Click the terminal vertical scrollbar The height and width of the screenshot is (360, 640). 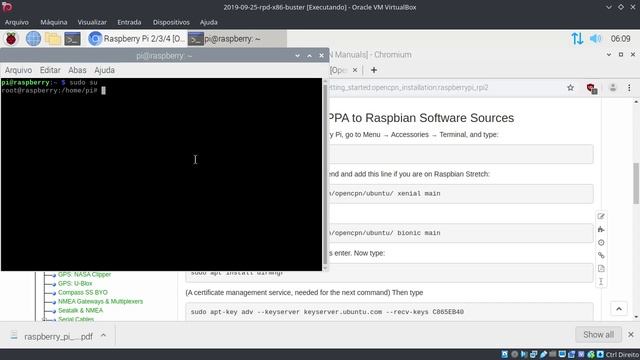point(325,174)
